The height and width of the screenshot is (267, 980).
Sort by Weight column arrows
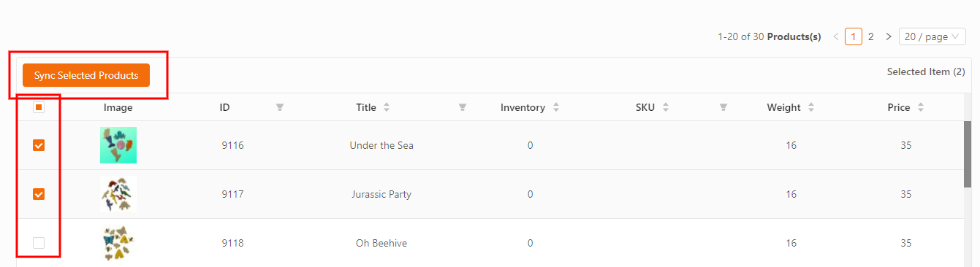tap(812, 107)
